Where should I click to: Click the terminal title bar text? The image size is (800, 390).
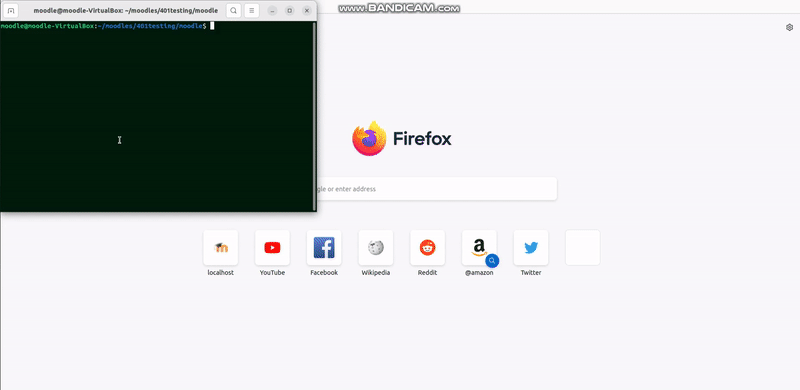(126, 10)
